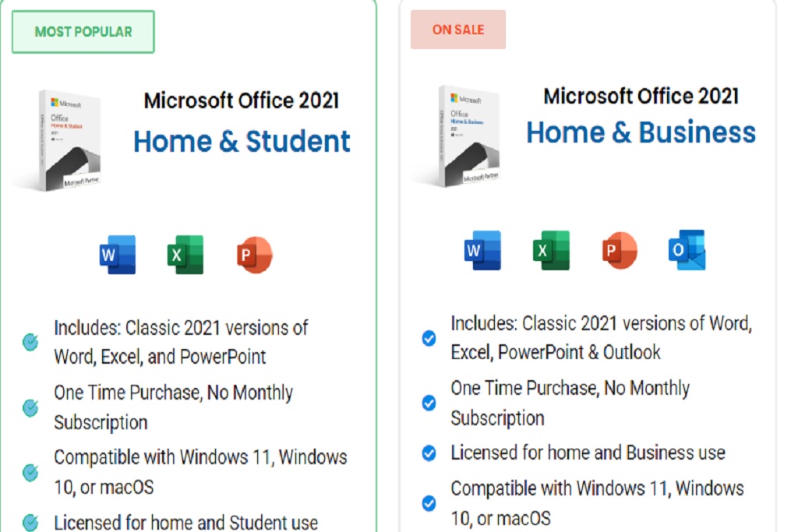The width and height of the screenshot is (798, 532).
Task: Open the Home & Student title link
Action: pyautogui.click(x=242, y=142)
